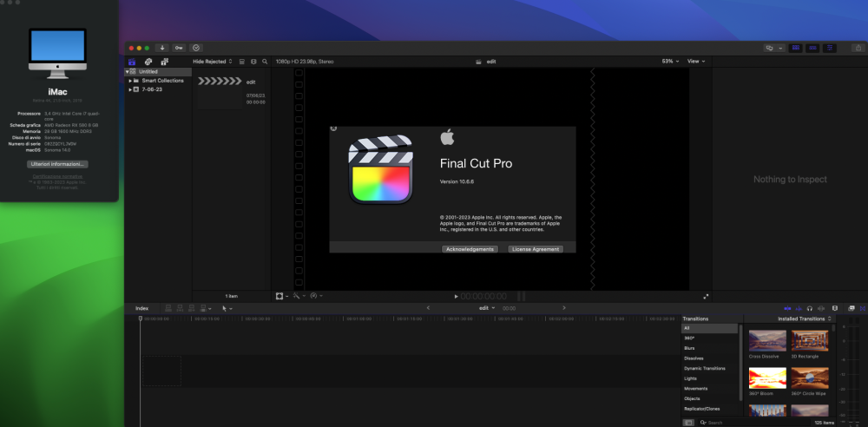The width and height of the screenshot is (868, 427).
Task: Click the edit project thumbnail in browser
Action: tap(220, 91)
